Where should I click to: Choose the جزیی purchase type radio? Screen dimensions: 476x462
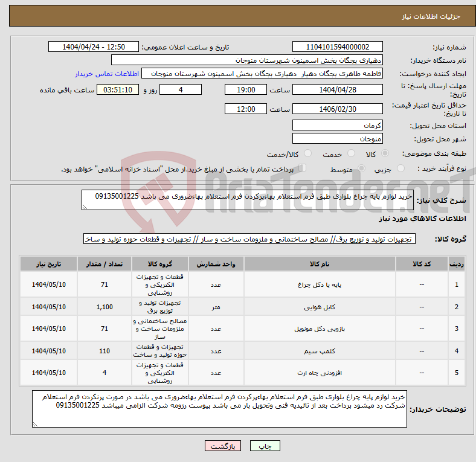click(400, 168)
